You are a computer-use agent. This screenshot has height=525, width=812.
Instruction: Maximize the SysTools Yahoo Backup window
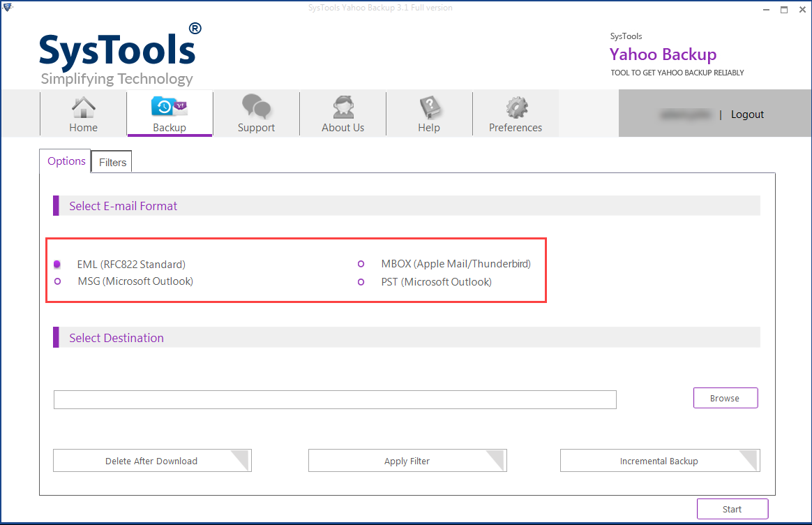pos(784,9)
